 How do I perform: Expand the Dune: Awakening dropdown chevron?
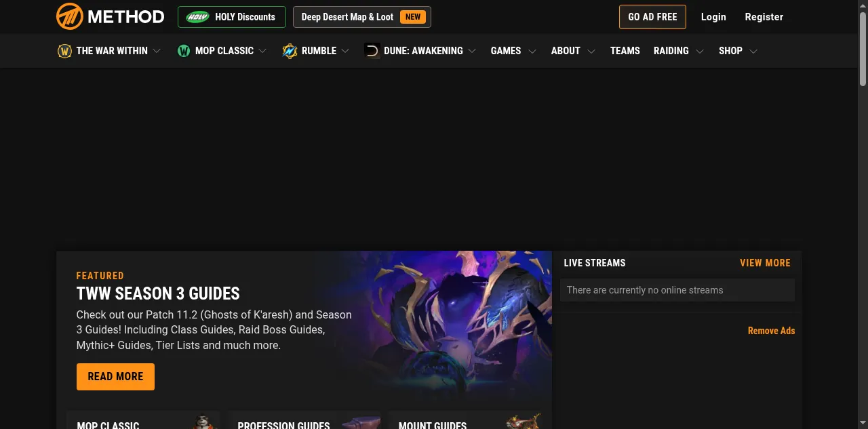point(472,51)
